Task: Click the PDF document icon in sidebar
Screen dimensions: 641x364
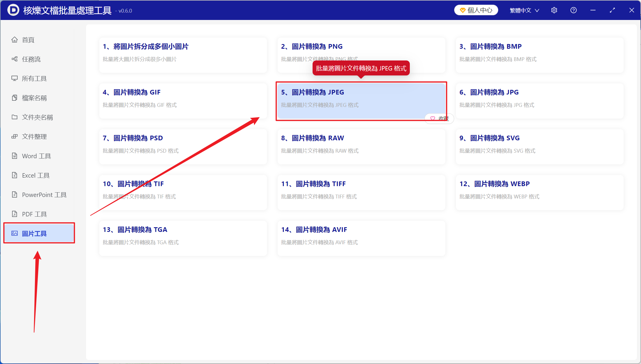Action: tap(14, 214)
